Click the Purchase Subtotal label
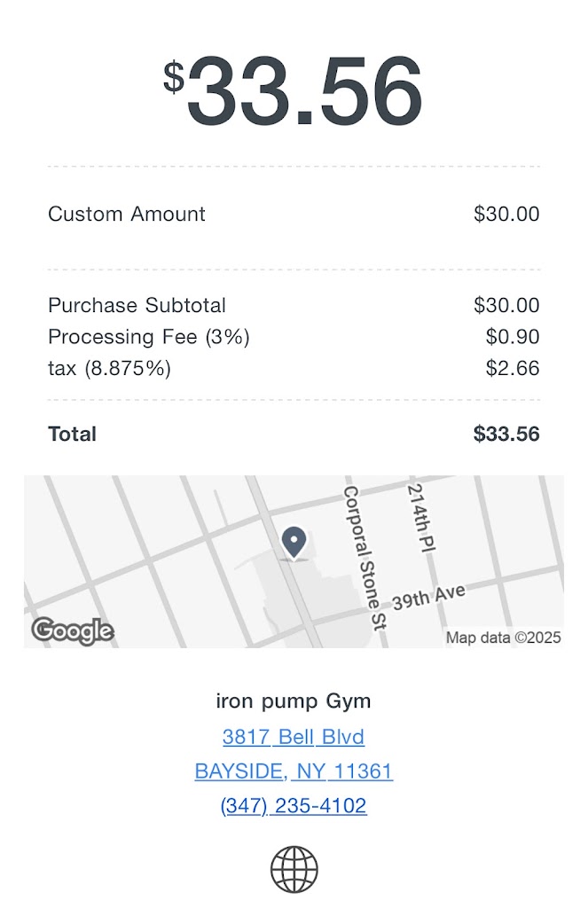This screenshot has width=588, height=908. coord(137,305)
